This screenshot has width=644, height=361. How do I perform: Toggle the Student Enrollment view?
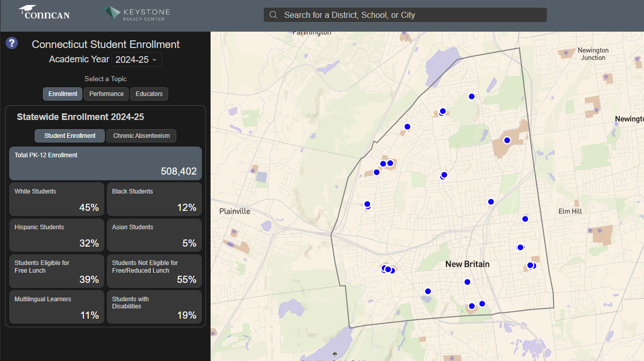point(70,136)
